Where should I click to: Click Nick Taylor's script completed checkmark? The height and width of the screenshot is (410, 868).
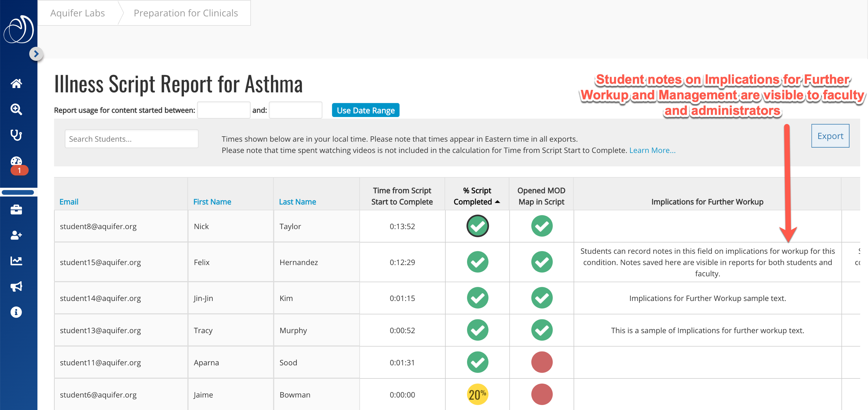[x=478, y=226]
